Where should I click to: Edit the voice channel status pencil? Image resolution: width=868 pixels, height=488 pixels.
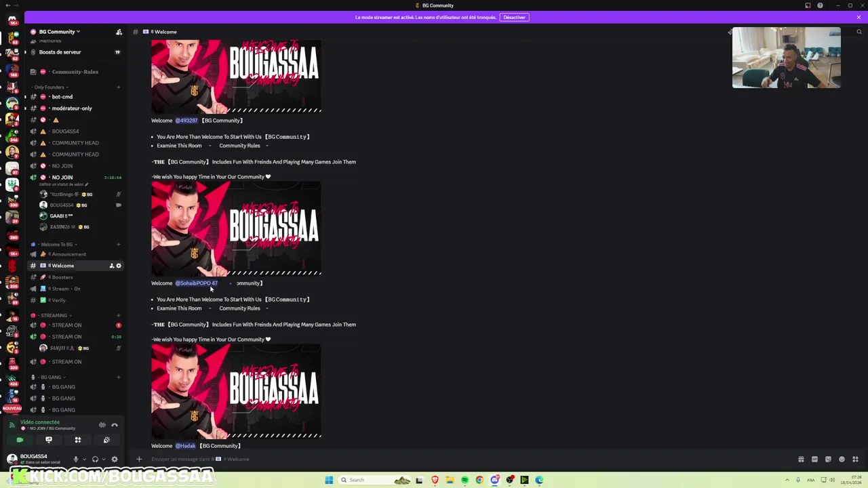[x=87, y=184]
